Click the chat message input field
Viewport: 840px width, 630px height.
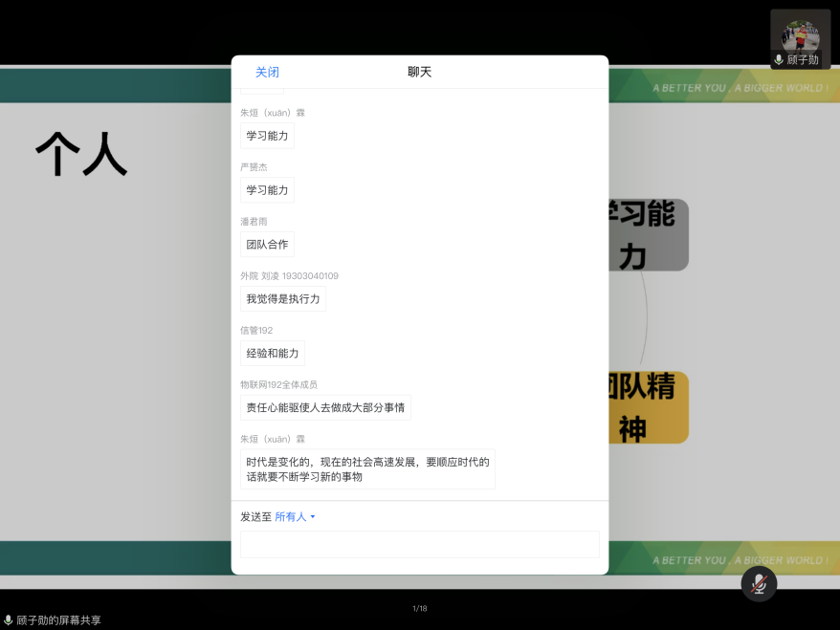tap(418, 544)
